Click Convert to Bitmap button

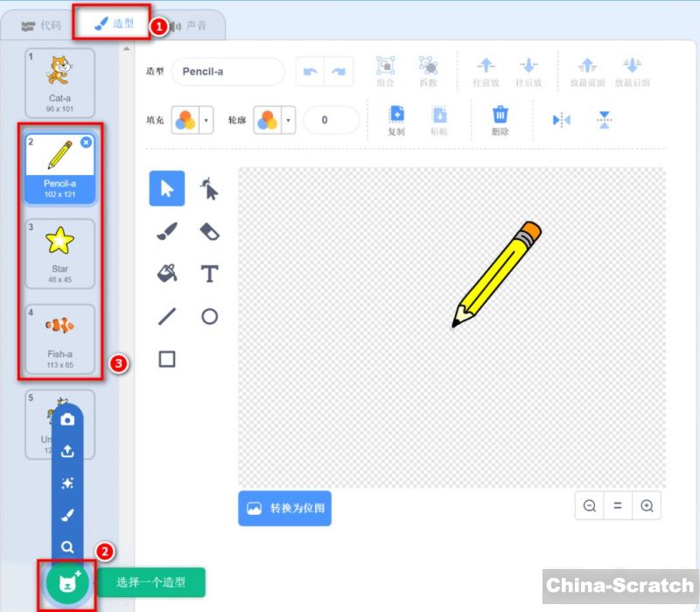click(284, 508)
